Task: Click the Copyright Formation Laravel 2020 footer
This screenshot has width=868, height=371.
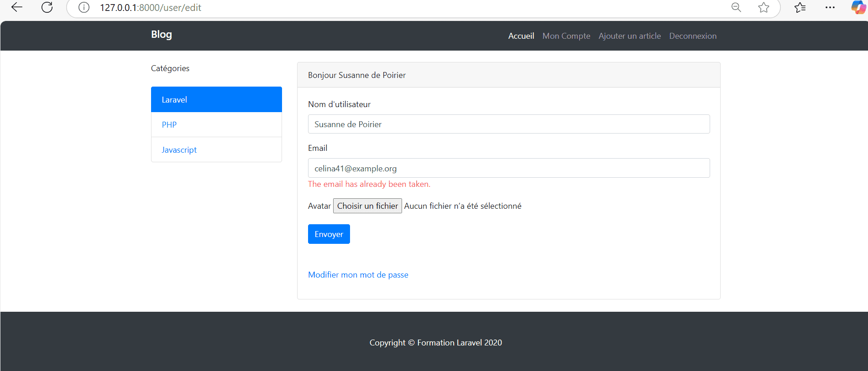Action: [436, 343]
